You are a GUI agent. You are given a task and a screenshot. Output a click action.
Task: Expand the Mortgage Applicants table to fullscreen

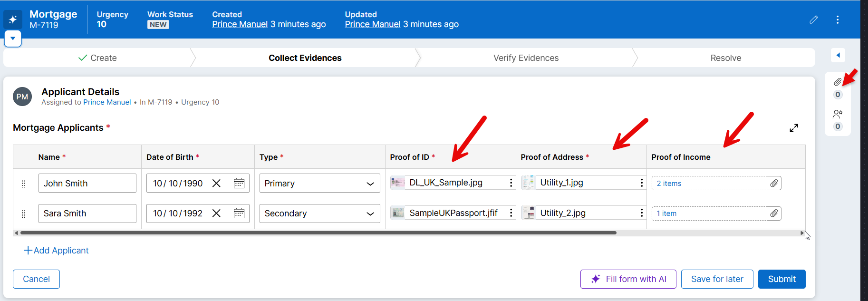(793, 128)
